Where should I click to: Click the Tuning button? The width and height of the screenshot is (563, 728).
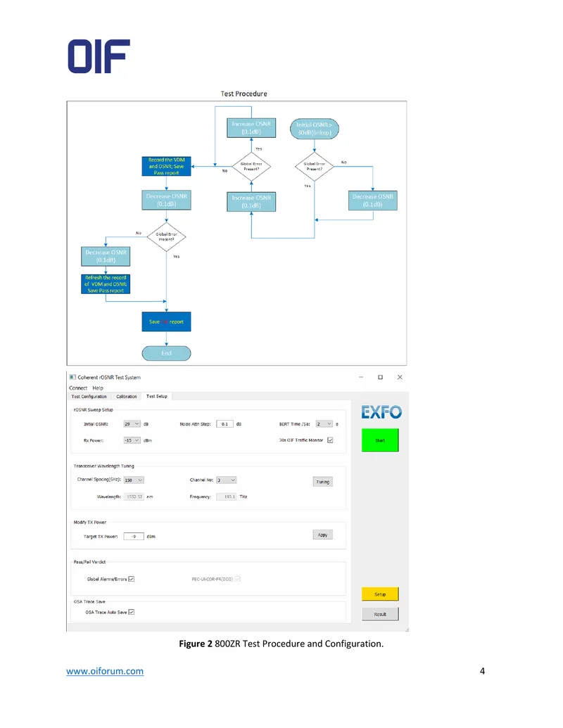click(323, 482)
